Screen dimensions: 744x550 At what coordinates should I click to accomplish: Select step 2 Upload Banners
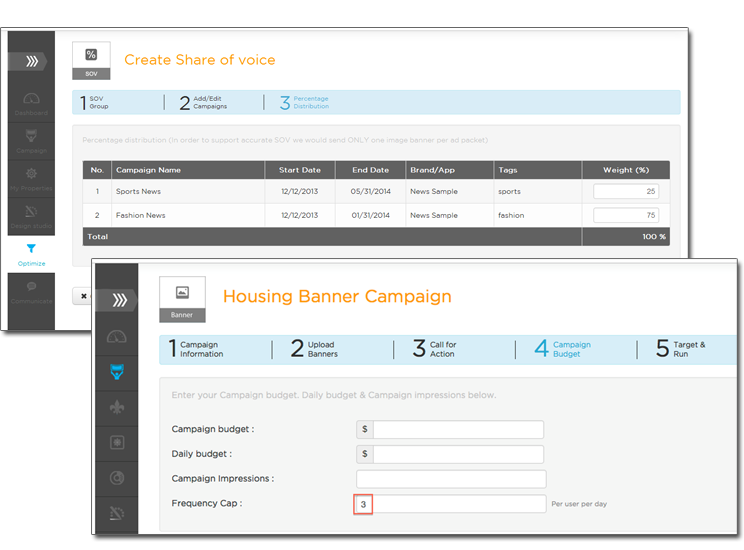315,349
